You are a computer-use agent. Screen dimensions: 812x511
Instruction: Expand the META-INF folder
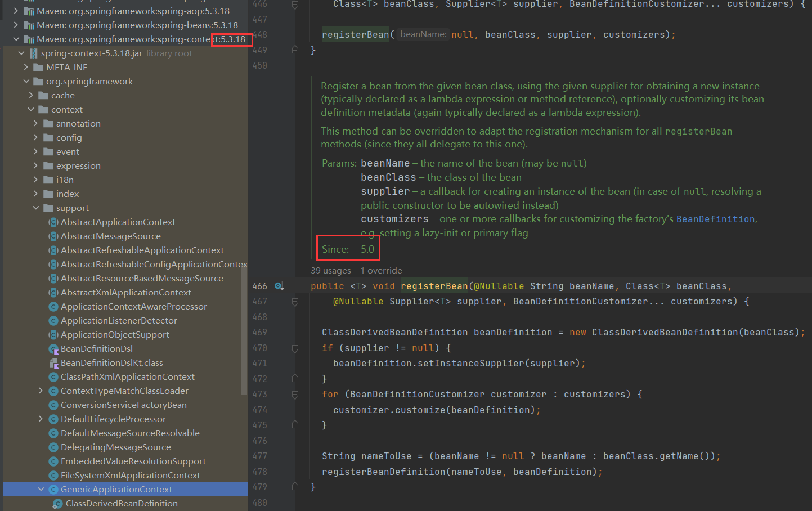coord(26,67)
